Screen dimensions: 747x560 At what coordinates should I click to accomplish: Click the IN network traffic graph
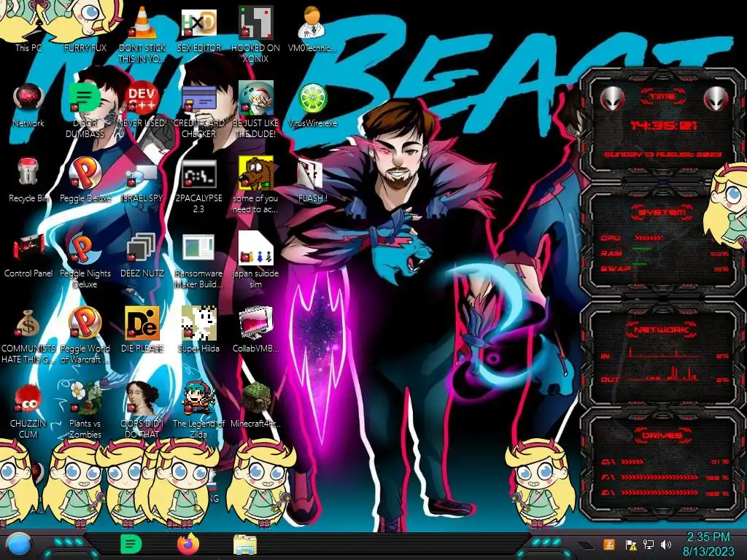[x=663, y=354]
